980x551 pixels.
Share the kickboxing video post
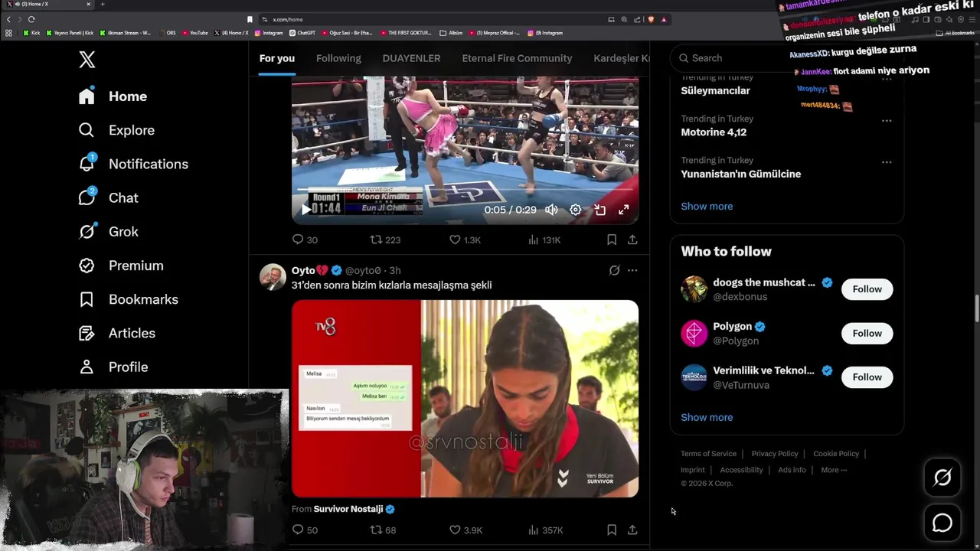pyautogui.click(x=632, y=240)
